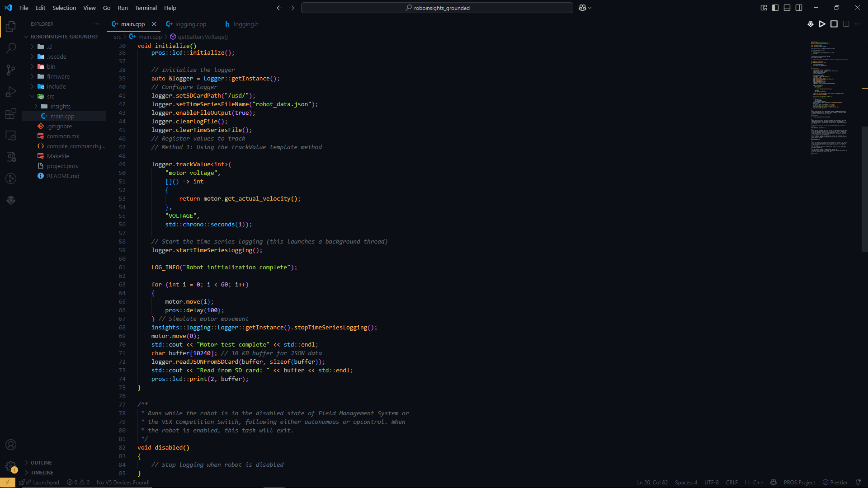
Task: Select the Run and Debug icon
Action: pyautogui.click(x=10, y=92)
